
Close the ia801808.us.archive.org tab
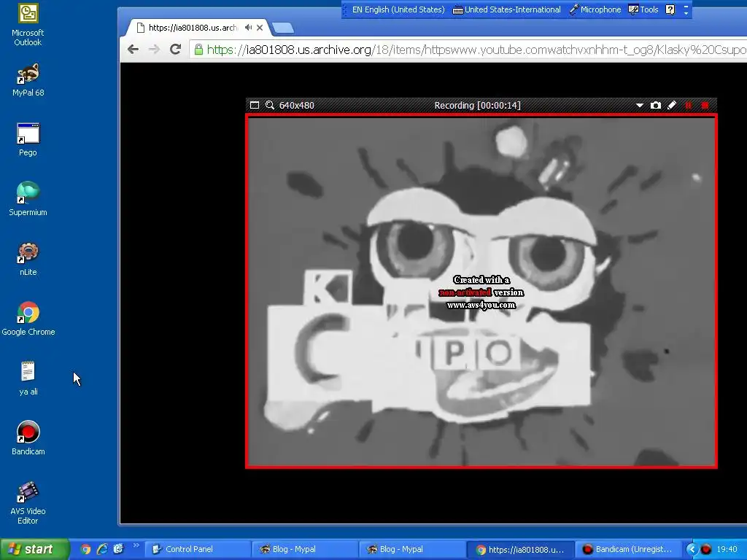click(x=260, y=28)
